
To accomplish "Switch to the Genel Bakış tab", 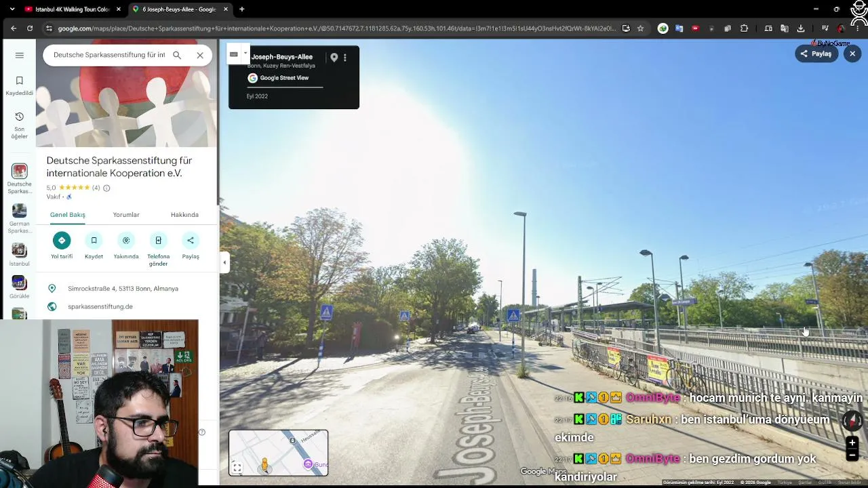I will pyautogui.click(x=68, y=215).
